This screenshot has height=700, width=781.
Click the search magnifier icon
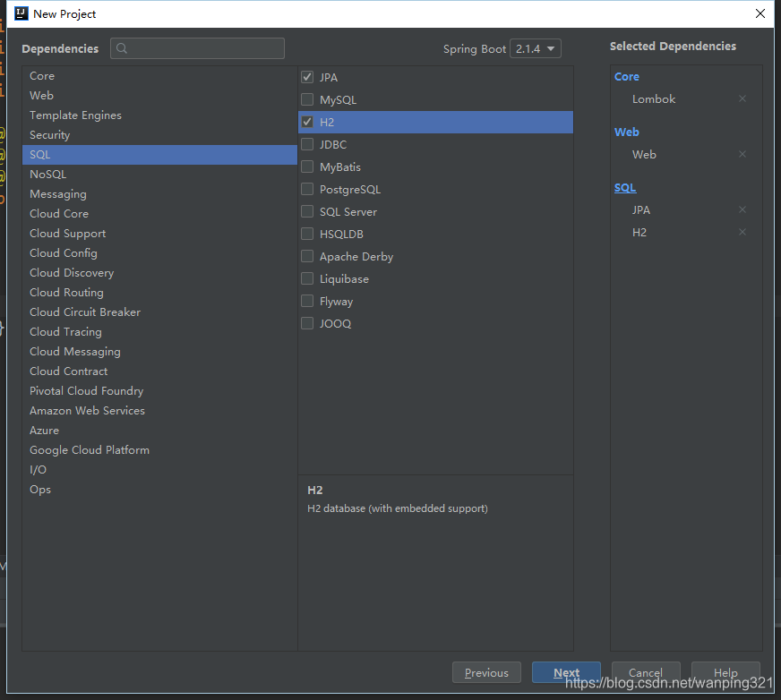(122, 48)
